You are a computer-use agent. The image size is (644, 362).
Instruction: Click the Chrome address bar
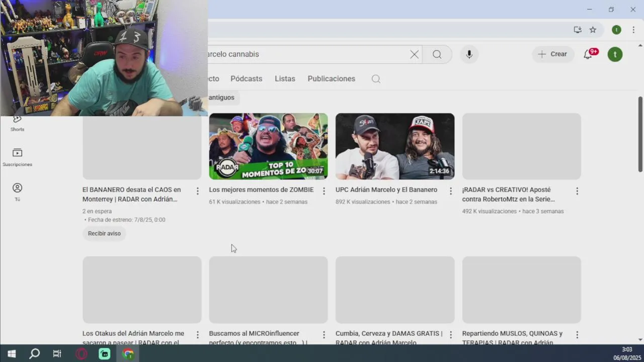(387, 30)
